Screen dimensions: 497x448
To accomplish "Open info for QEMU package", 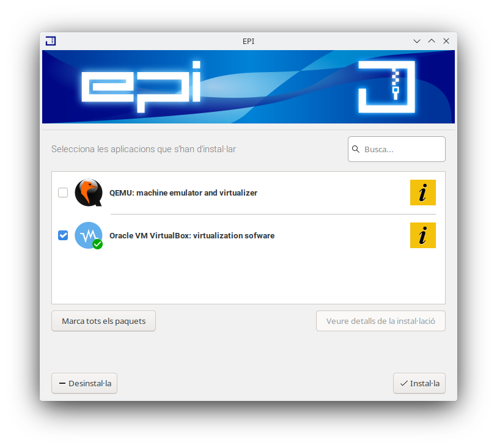I will coord(422,193).
